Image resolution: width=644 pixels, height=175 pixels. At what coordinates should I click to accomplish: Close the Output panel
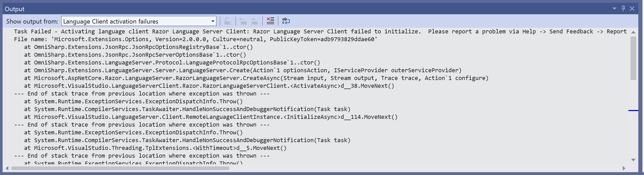(632, 9)
